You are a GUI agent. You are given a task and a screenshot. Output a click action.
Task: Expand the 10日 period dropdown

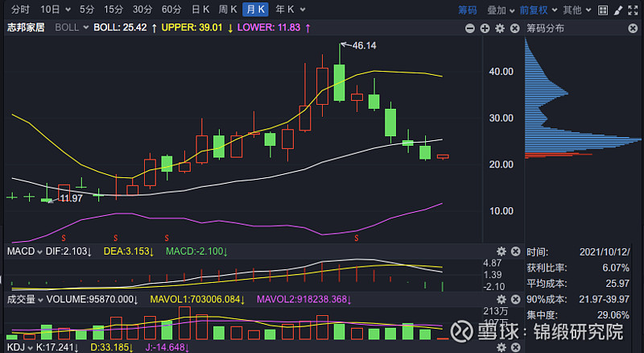[x=54, y=10]
